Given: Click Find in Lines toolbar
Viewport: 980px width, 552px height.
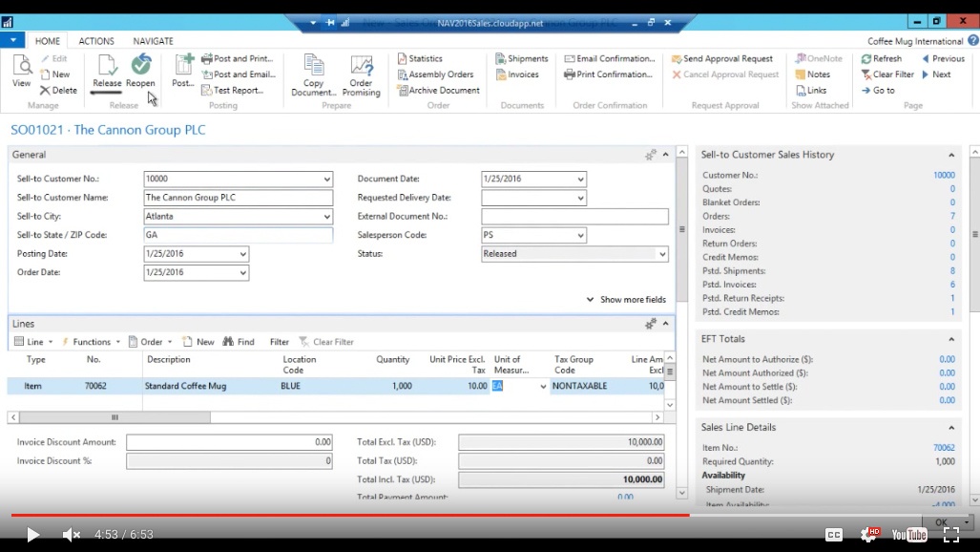Looking at the screenshot, I should pos(239,342).
